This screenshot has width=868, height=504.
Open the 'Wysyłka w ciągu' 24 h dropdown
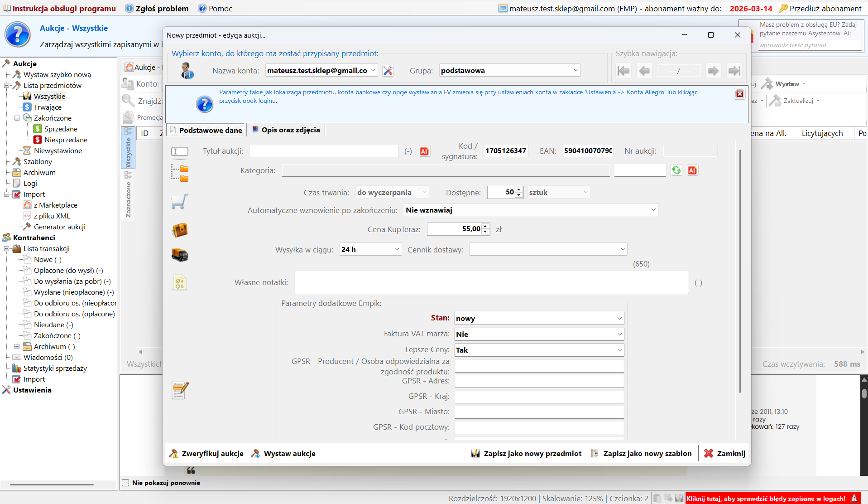coord(370,249)
